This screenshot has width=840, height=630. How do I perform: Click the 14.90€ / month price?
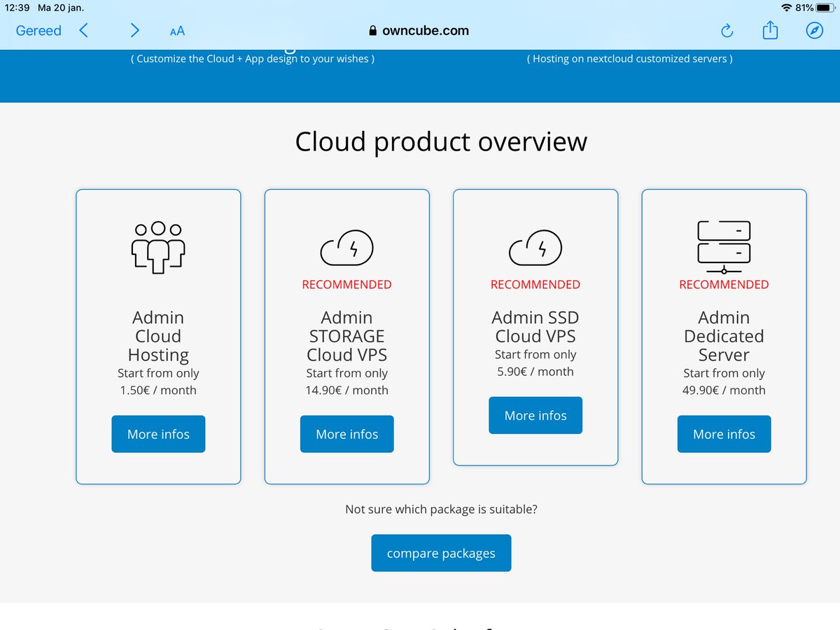point(347,391)
